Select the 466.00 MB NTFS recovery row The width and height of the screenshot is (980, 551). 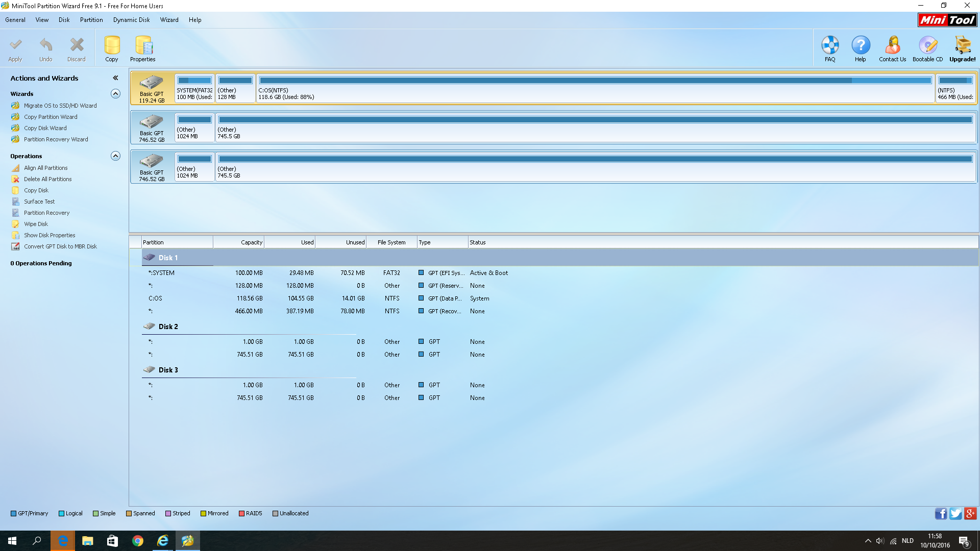click(x=560, y=311)
